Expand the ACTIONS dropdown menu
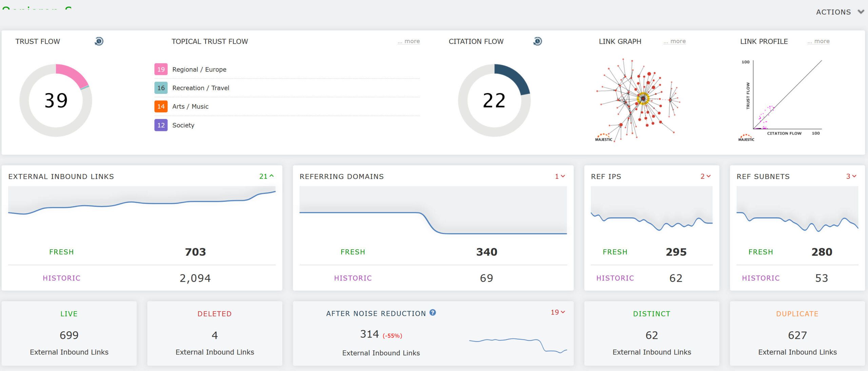The width and height of the screenshot is (868, 371). (840, 12)
